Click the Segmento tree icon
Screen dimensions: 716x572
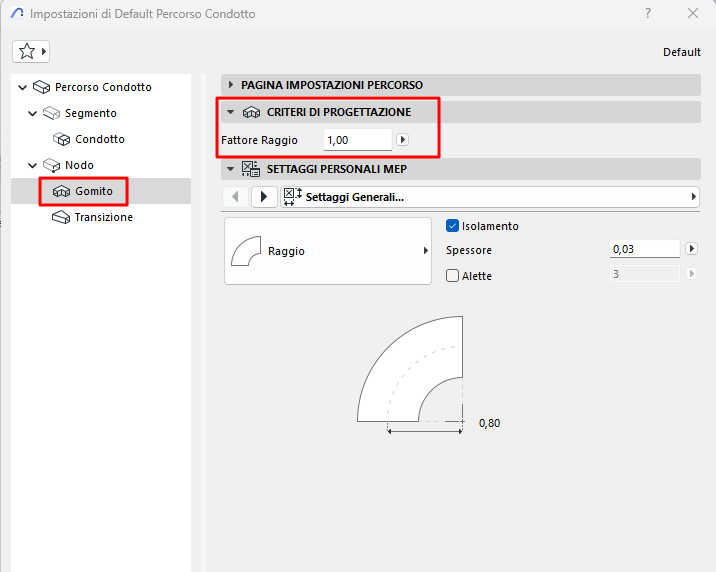(x=52, y=113)
